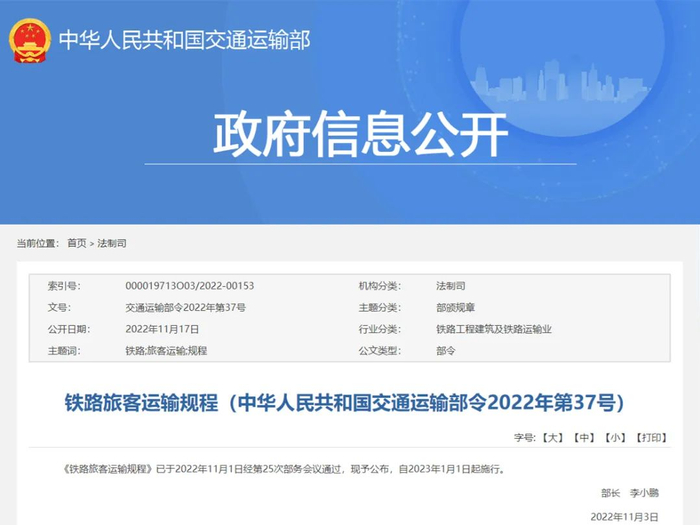Image resolution: width=700 pixels, height=525 pixels.
Task: Select index number 000019713O03/2022-00153
Action: point(190,286)
